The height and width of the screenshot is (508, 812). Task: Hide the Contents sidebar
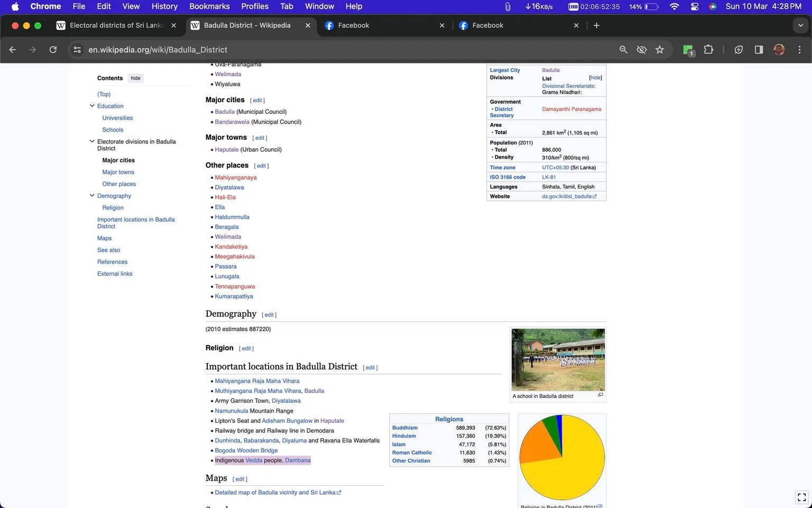[136, 78]
